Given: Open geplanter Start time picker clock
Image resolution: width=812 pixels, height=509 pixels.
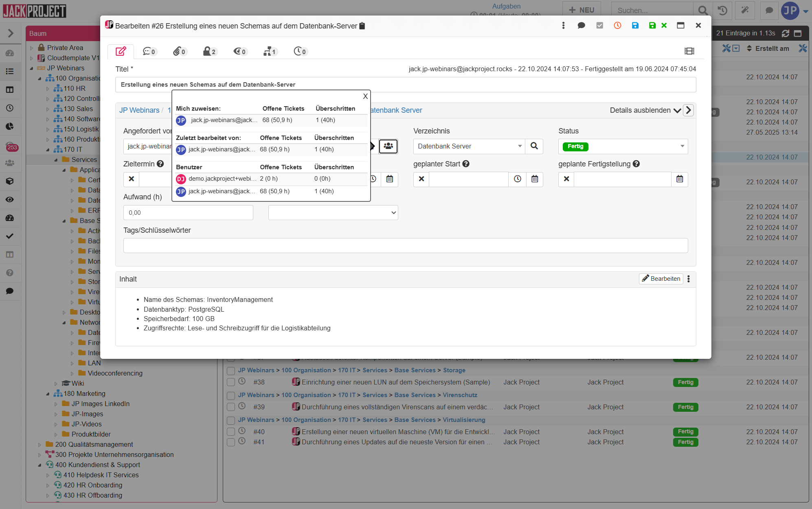Looking at the screenshot, I should click(517, 179).
